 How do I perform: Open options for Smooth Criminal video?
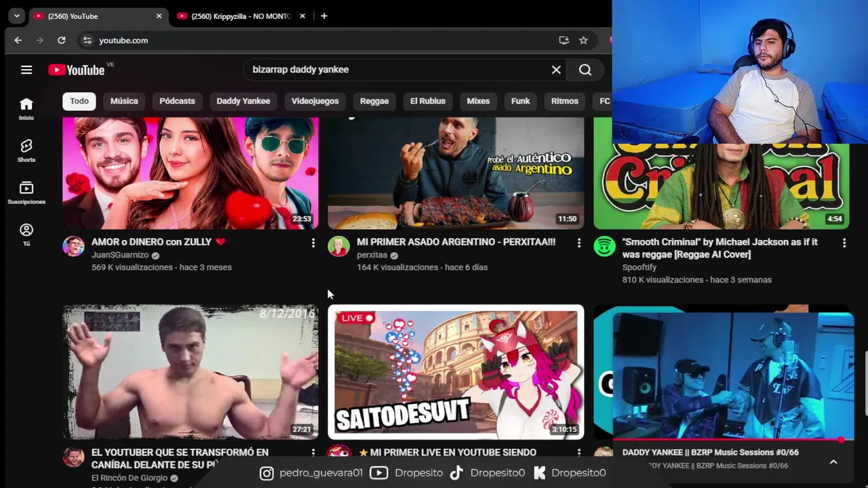(x=844, y=243)
